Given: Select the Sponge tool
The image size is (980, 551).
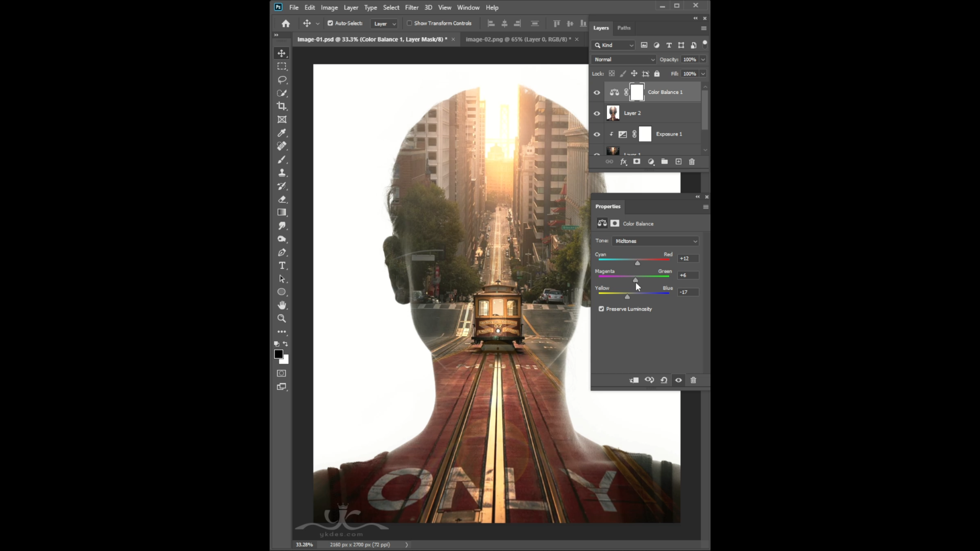Looking at the screenshot, I should point(282,239).
